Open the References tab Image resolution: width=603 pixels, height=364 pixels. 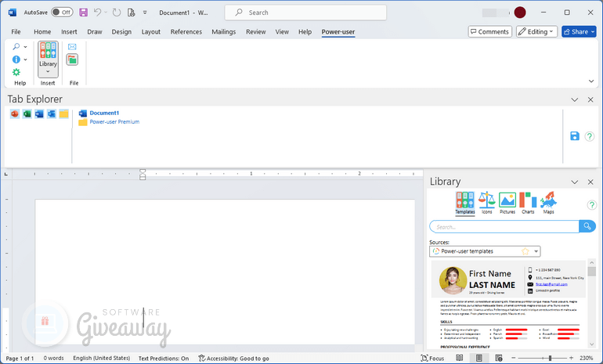point(186,32)
